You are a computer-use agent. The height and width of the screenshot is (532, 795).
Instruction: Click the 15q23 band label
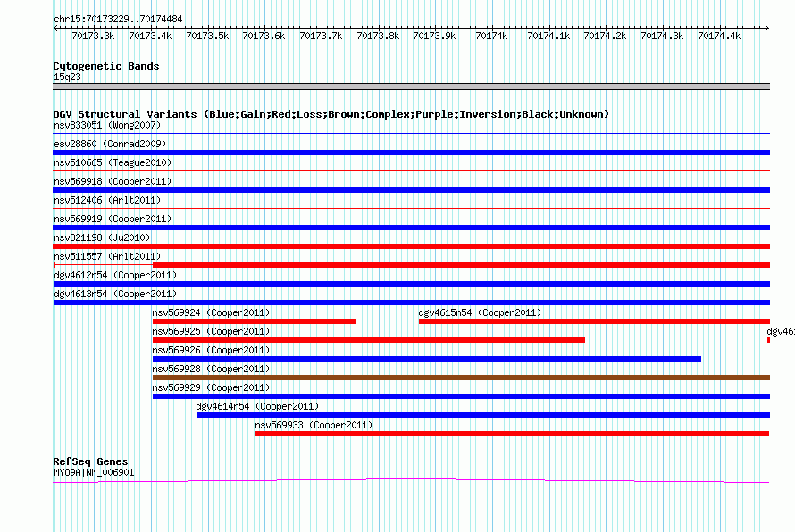pyautogui.click(x=67, y=77)
